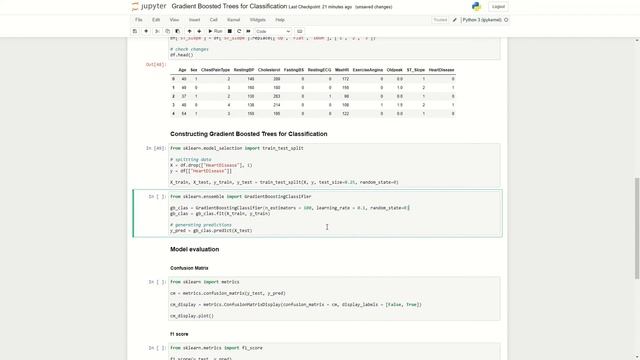Image resolution: width=640 pixels, height=360 pixels.
Task: Click the kernel idle circle indicator
Action: pyautogui.click(x=506, y=20)
